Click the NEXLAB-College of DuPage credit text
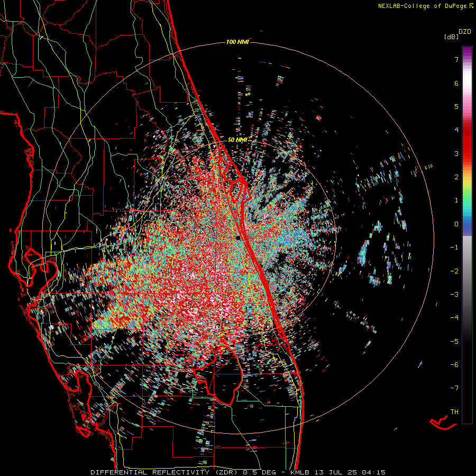476x476 pixels. click(x=423, y=6)
